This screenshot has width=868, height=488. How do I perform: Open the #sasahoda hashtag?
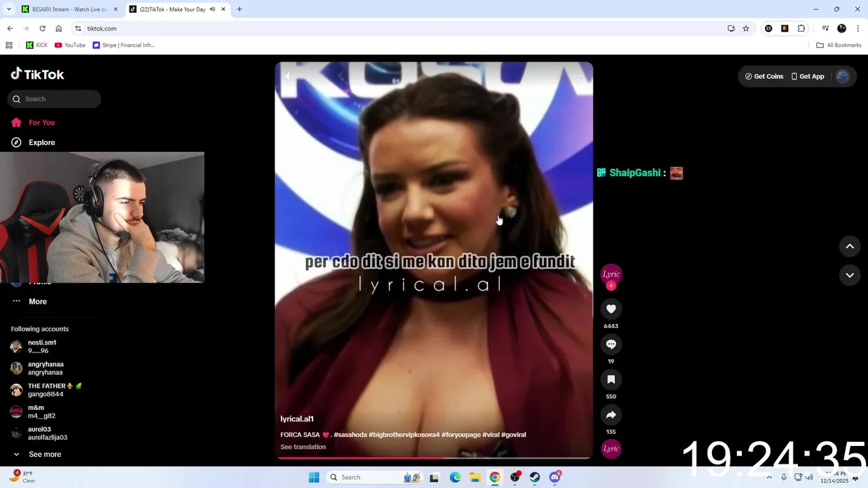(x=350, y=435)
